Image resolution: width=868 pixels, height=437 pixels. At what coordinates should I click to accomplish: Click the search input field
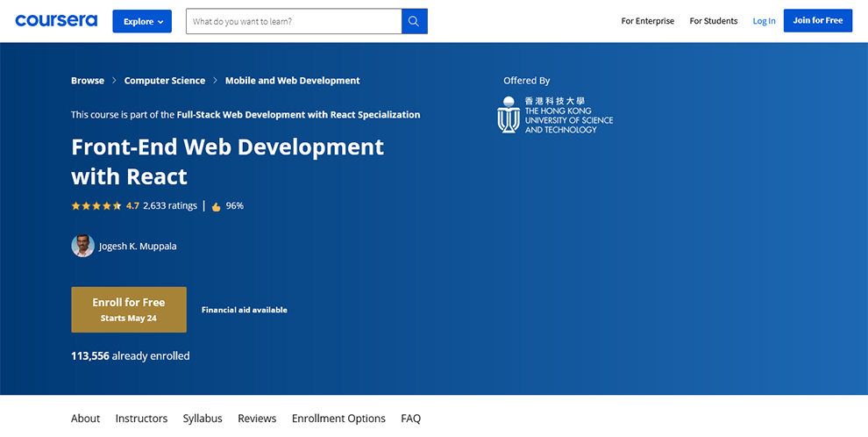[x=294, y=21]
